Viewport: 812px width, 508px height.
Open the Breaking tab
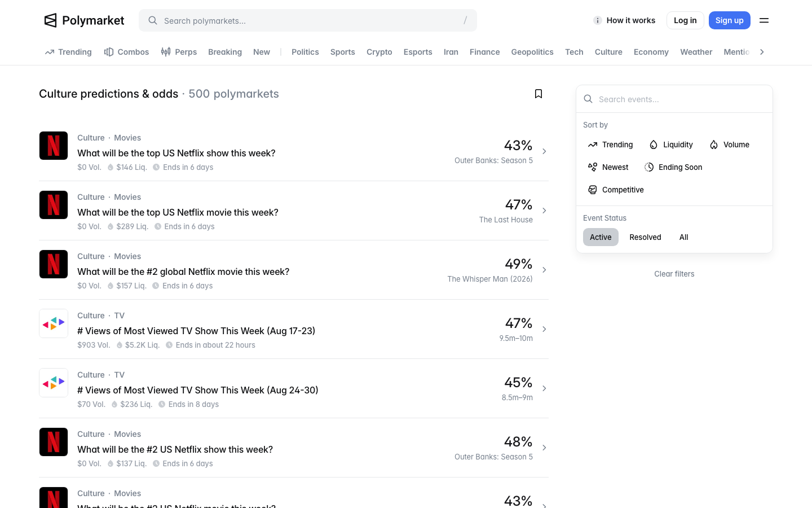(x=225, y=52)
